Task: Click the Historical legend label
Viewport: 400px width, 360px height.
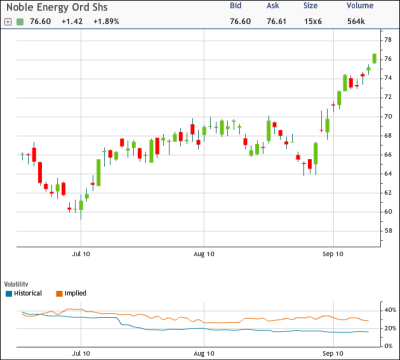Action: point(28,293)
